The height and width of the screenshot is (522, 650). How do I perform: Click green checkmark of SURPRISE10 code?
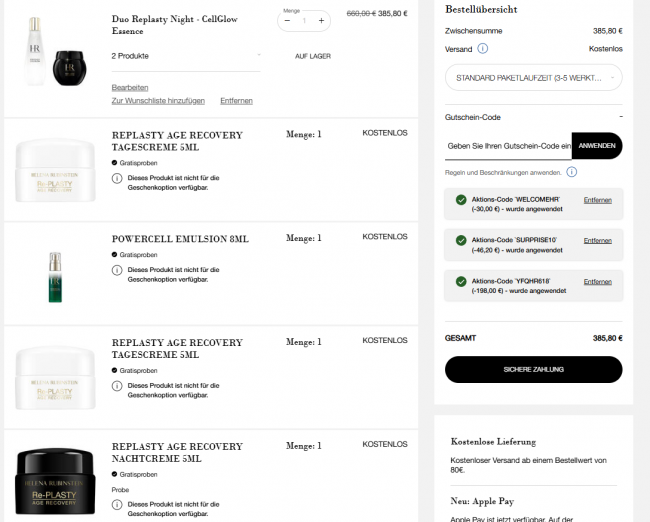point(461,240)
